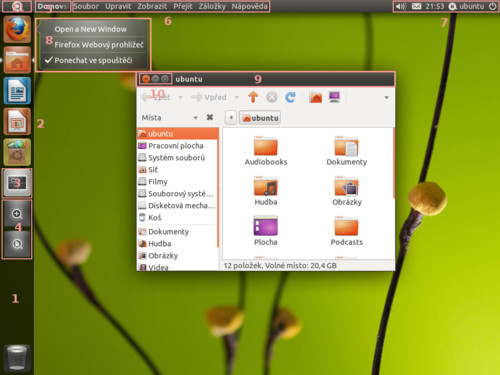
Task: Select ubuntu in the places sidebar
Action: (177, 134)
